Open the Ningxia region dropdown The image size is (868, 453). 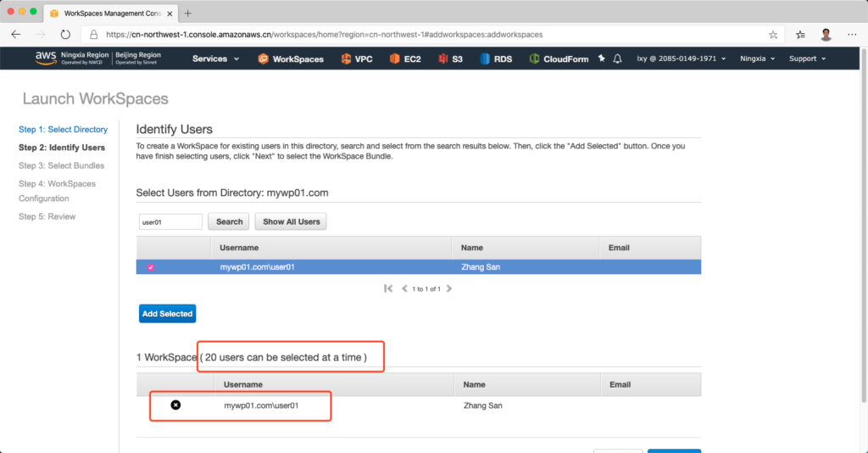(x=758, y=59)
